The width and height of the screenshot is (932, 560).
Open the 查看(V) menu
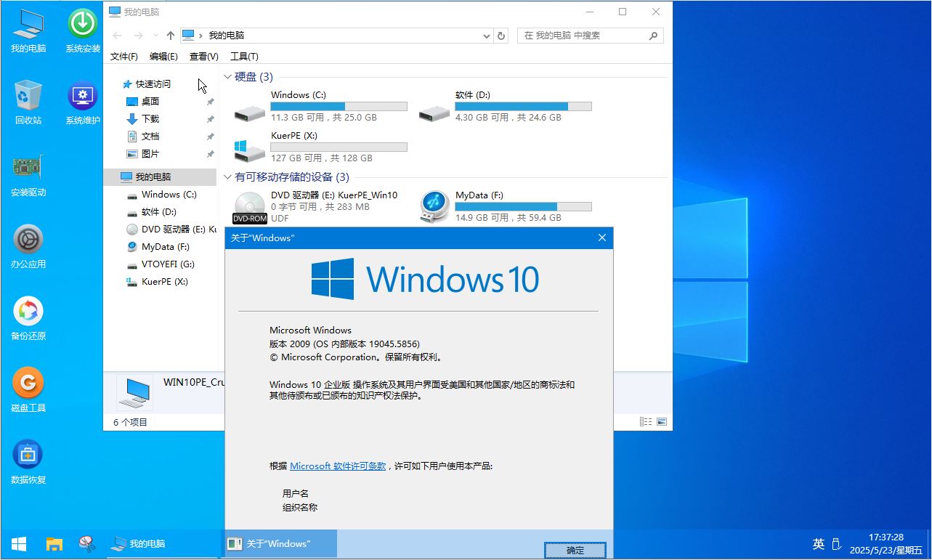pos(204,57)
